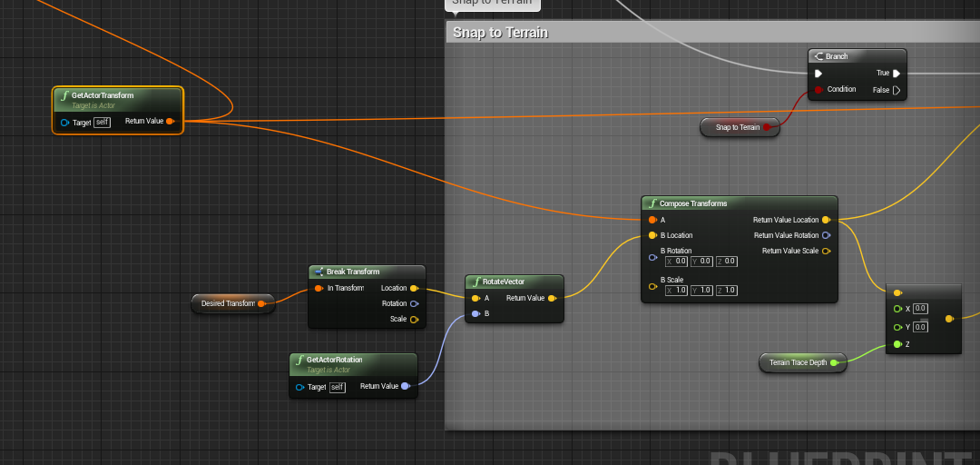Click RotateVector Return Value pin

point(552,298)
